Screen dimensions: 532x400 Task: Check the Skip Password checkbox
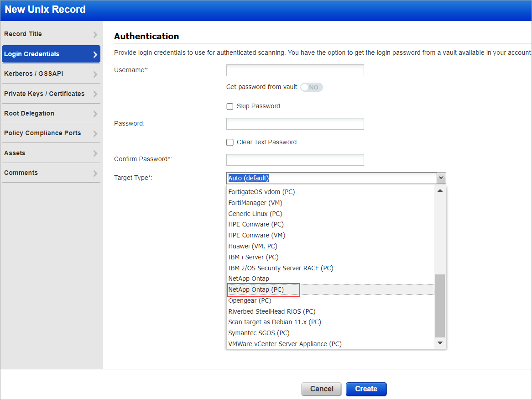(x=230, y=106)
